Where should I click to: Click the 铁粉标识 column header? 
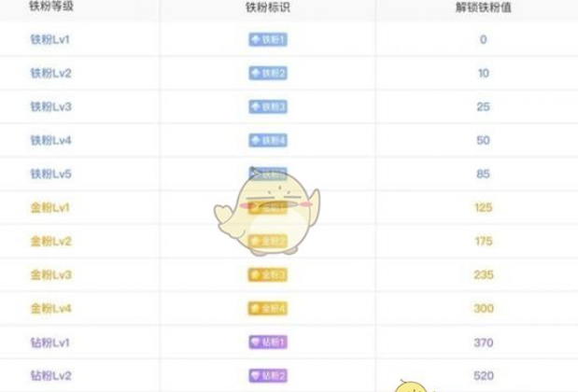tap(268, 7)
